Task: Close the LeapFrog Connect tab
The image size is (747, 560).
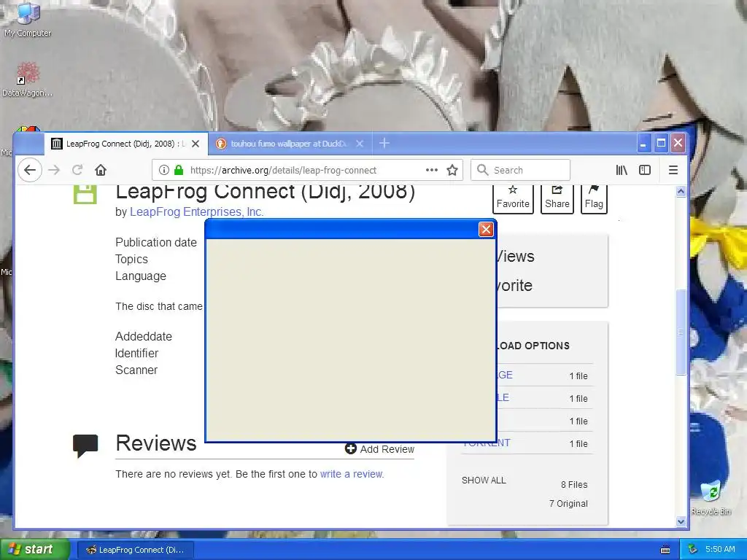Action: (196, 144)
